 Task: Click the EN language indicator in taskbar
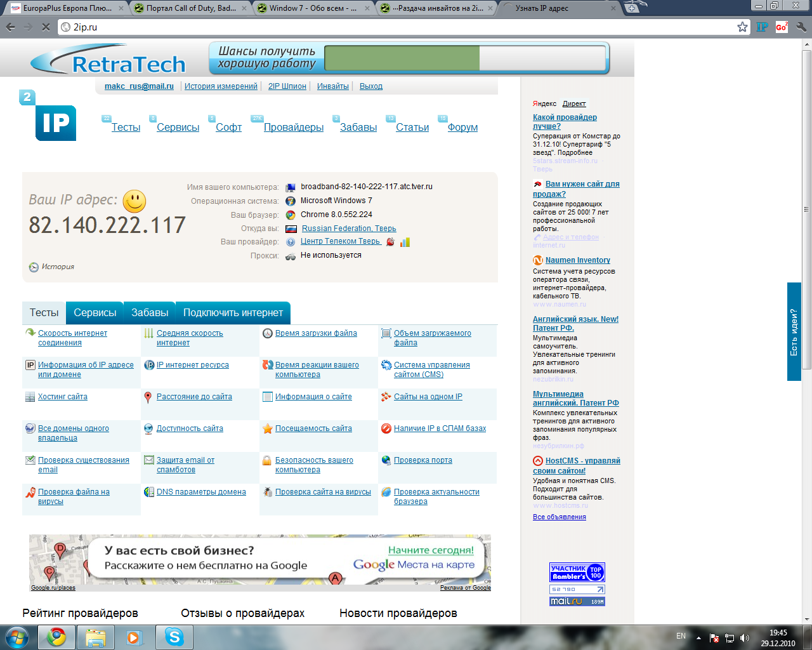tap(681, 636)
